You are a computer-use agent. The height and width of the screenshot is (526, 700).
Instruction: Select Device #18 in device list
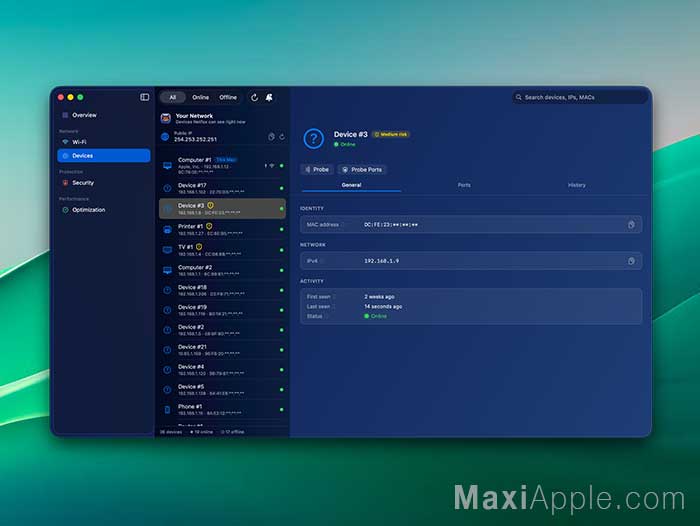(222, 290)
